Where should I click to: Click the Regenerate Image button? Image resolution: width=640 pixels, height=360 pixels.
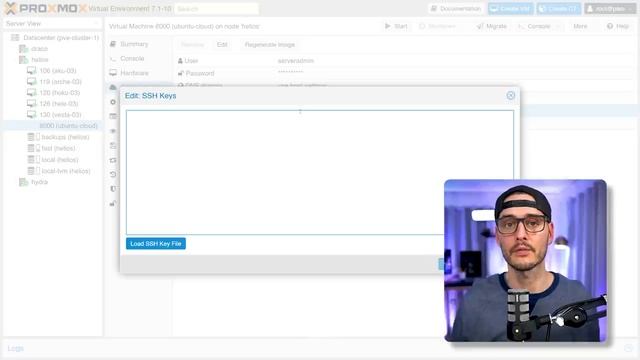(270, 44)
